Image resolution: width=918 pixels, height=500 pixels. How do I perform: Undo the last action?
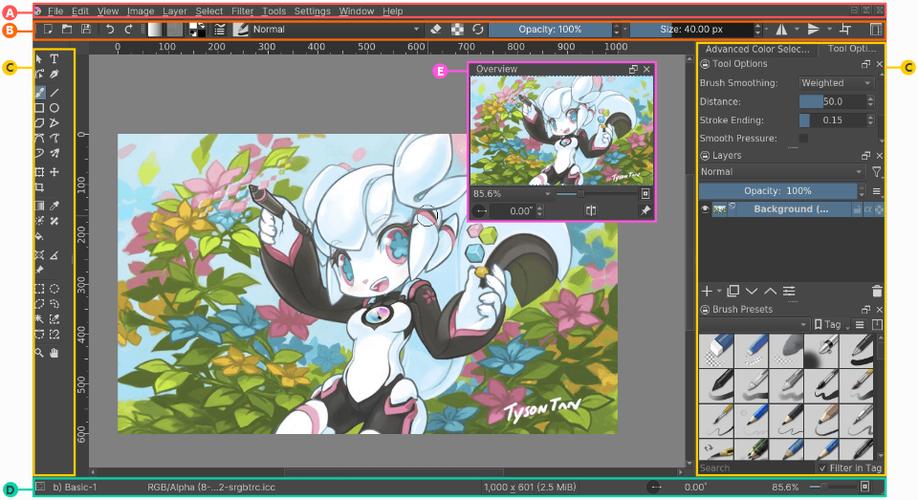point(109,29)
